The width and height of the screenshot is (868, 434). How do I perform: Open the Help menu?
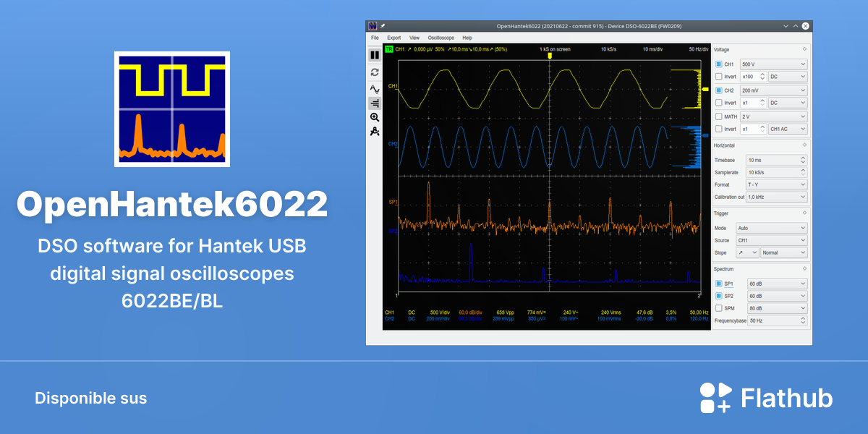click(x=467, y=38)
